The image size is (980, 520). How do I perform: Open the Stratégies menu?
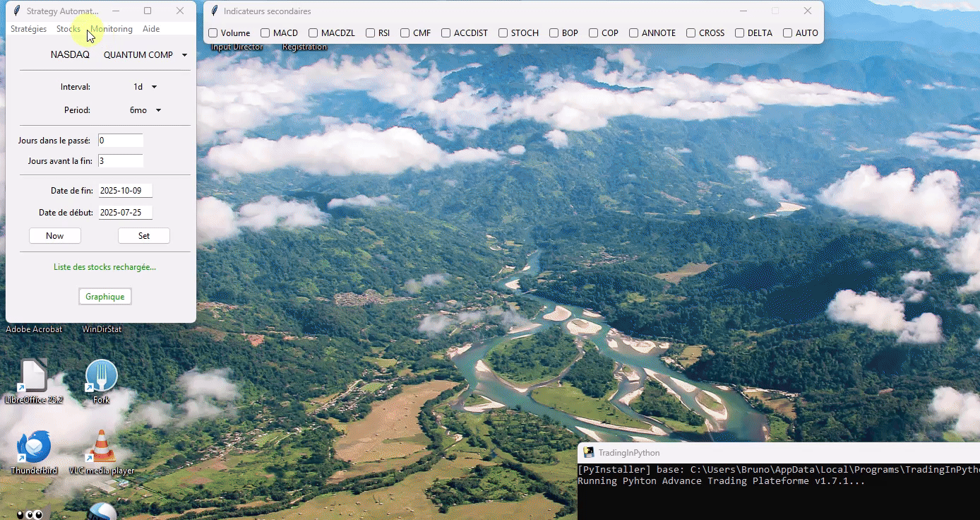tap(28, 29)
